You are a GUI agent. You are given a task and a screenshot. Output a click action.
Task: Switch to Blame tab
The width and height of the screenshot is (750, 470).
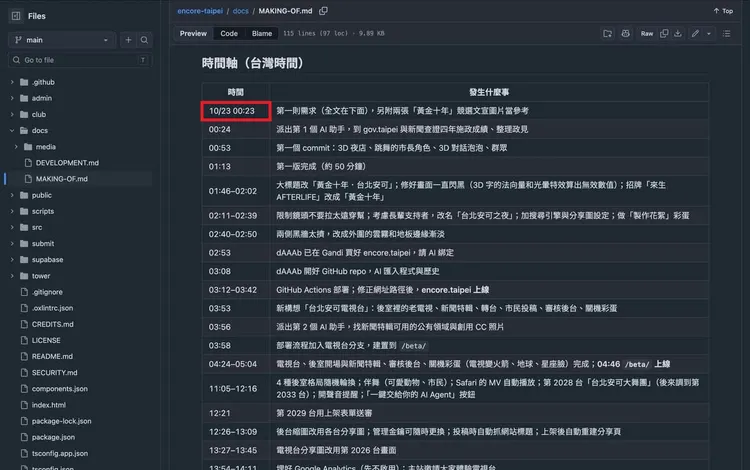coord(262,33)
